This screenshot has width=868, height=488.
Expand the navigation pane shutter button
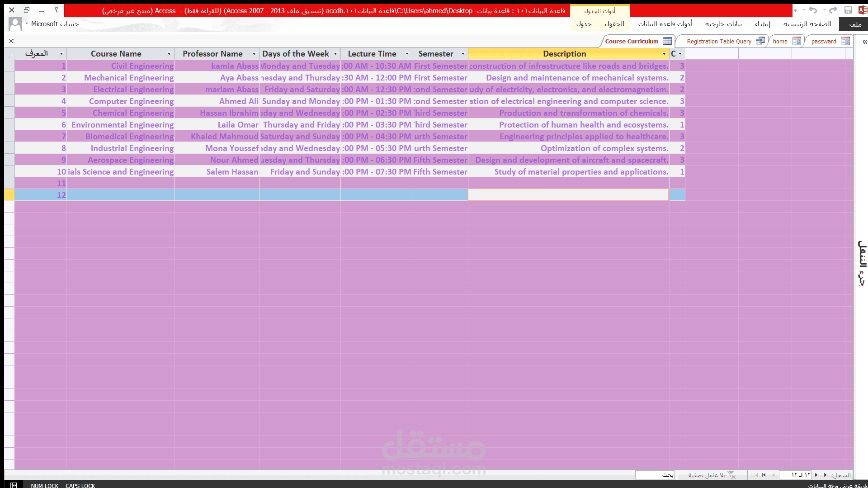click(x=864, y=42)
